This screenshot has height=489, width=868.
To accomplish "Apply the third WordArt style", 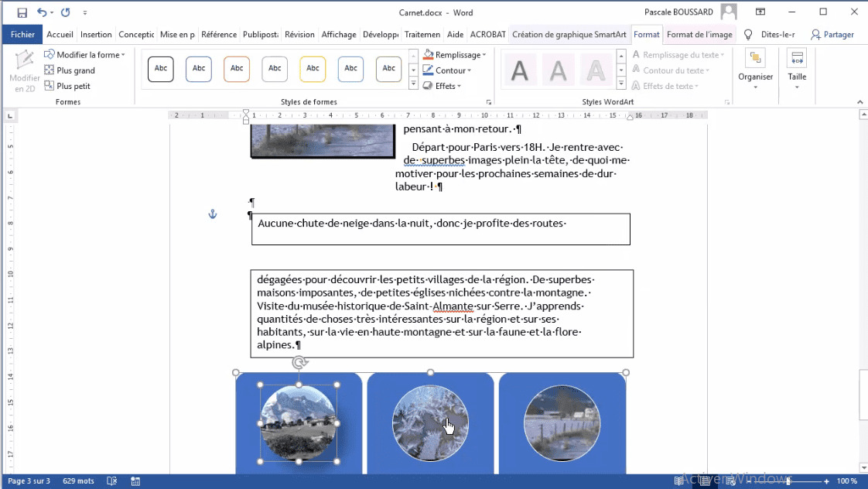I will 596,69.
